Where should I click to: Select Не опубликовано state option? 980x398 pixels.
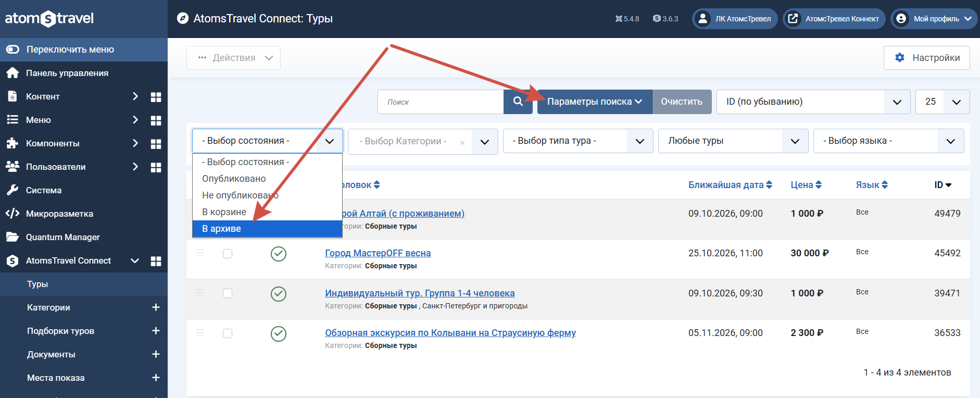[267, 195]
